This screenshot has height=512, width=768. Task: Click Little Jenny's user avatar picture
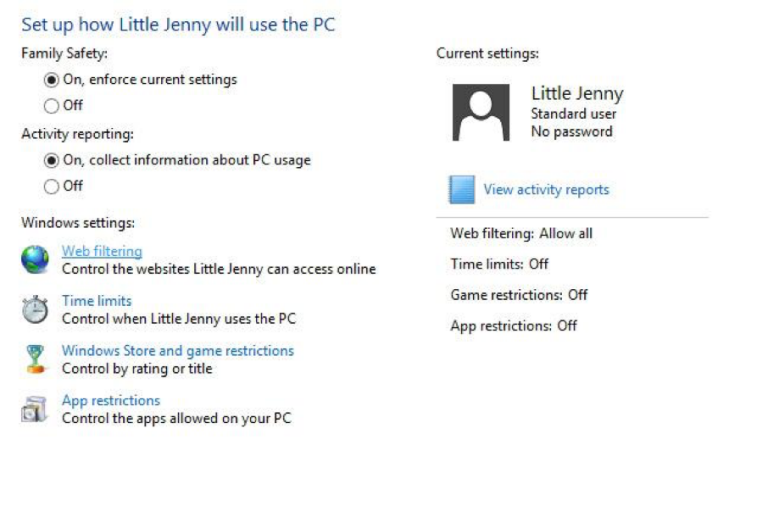[x=481, y=112]
